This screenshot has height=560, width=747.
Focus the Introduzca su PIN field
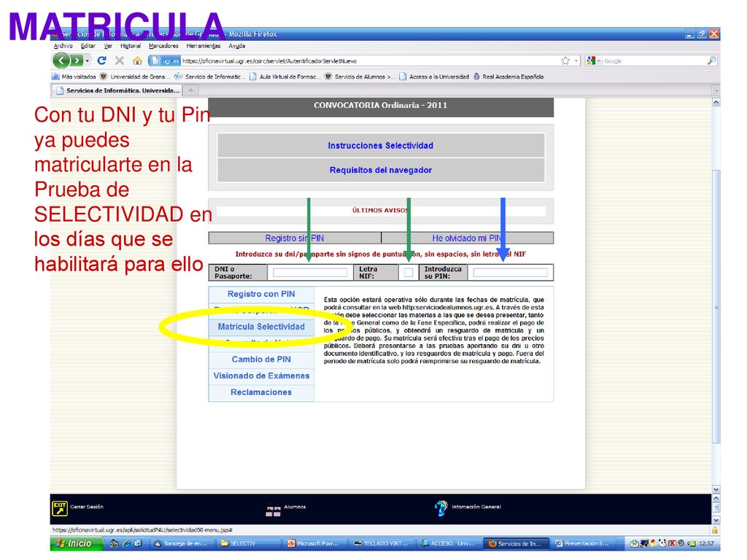(x=510, y=273)
